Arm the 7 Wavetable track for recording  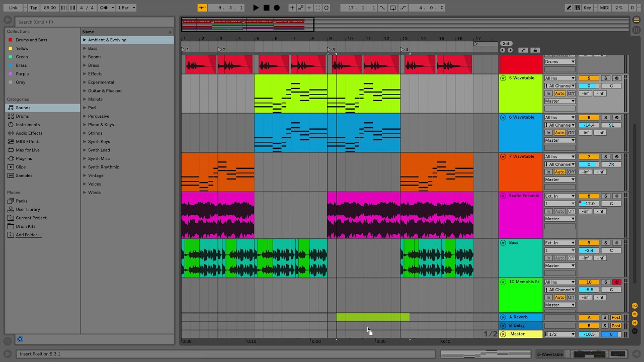(x=617, y=157)
